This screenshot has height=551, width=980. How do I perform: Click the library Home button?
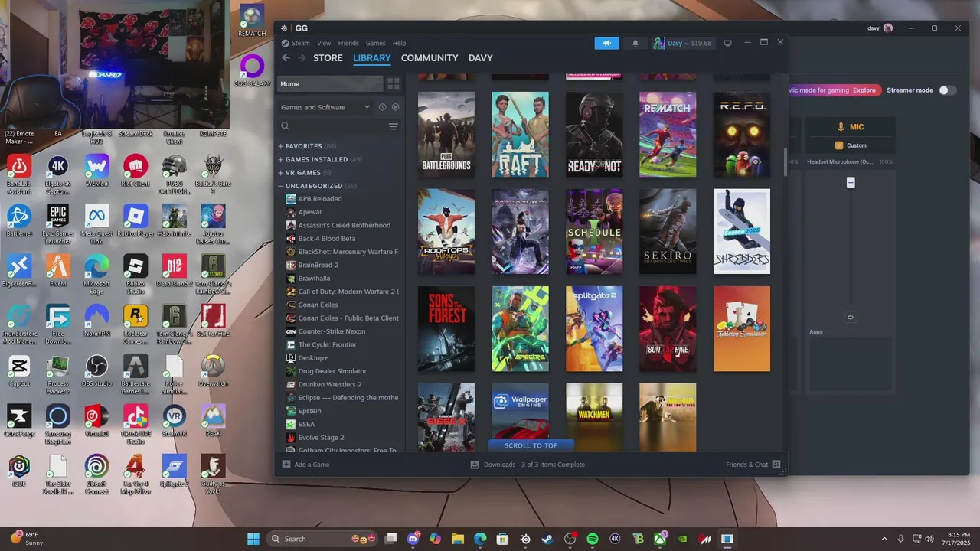[330, 83]
